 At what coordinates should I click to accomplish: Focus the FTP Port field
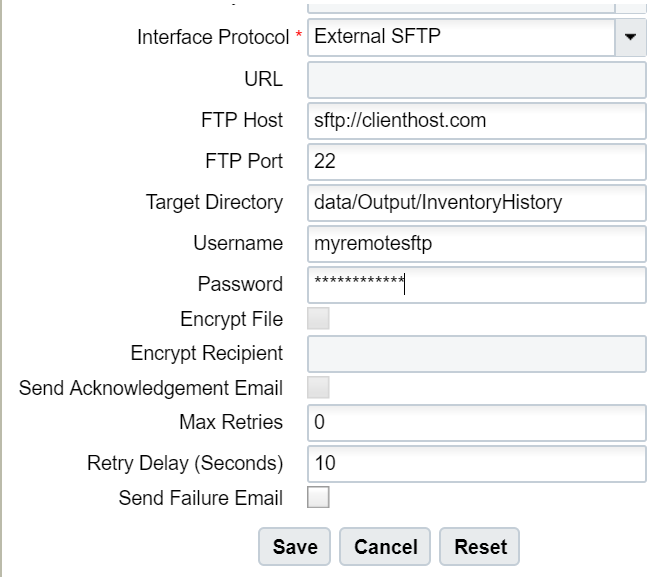(476, 161)
